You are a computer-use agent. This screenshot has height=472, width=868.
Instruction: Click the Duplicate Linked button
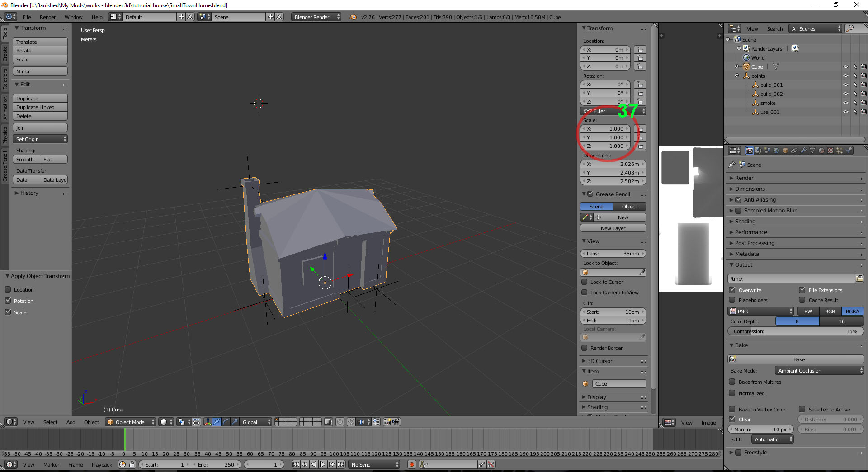click(x=40, y=107)
